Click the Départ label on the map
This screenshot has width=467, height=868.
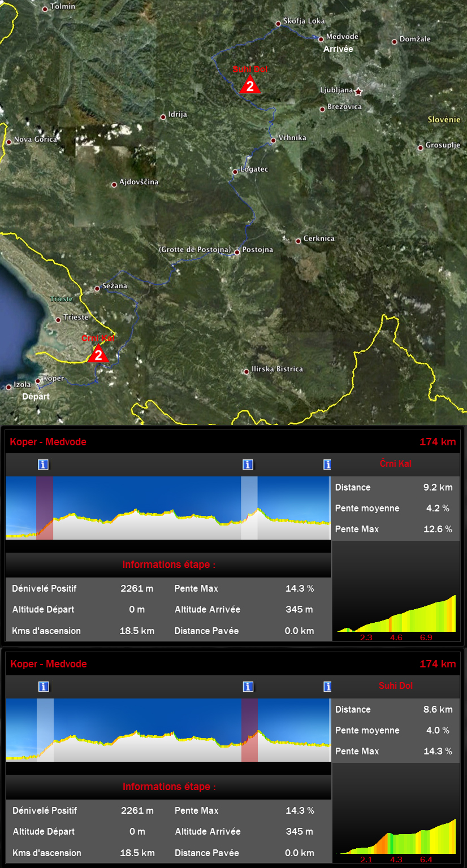coord(36,397)
